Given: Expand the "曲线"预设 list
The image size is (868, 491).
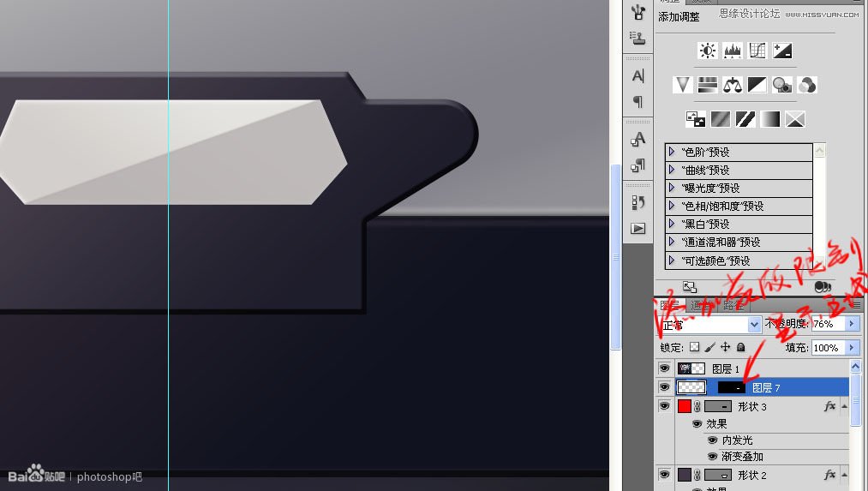Looking at the screenshot, I should point(672,170).
